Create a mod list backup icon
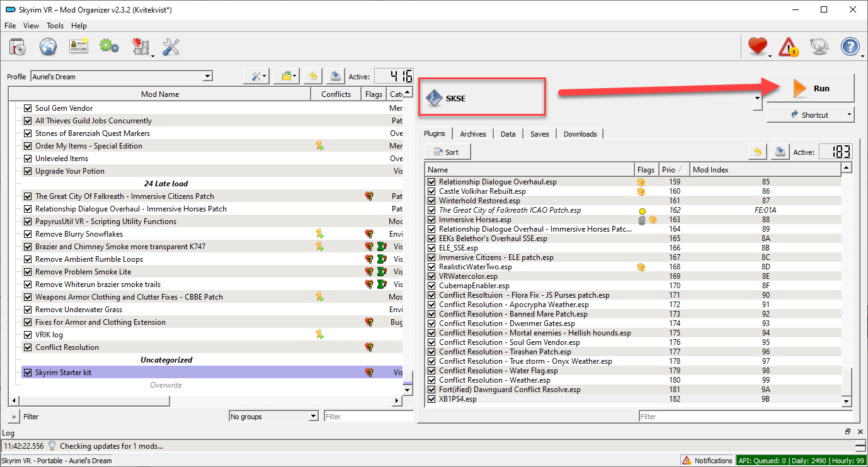Viewport: 868px width, 467px height. point(336,76)
